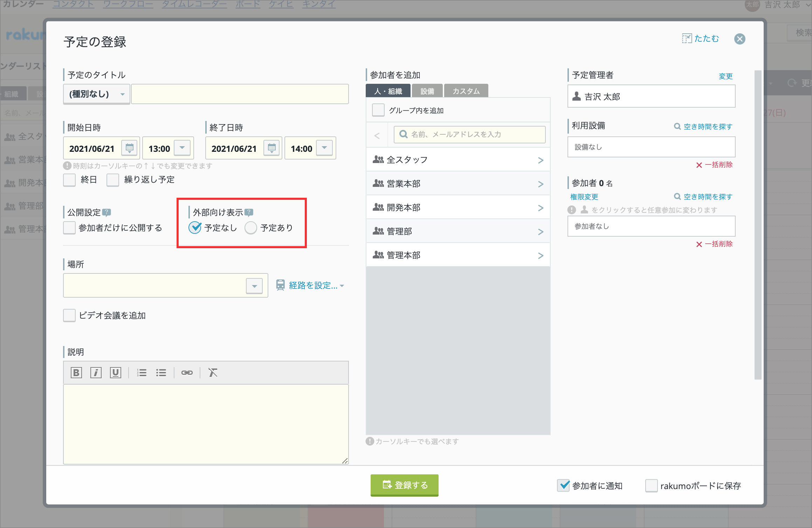Open コンタクト in top navigation

tap(74, 4)
